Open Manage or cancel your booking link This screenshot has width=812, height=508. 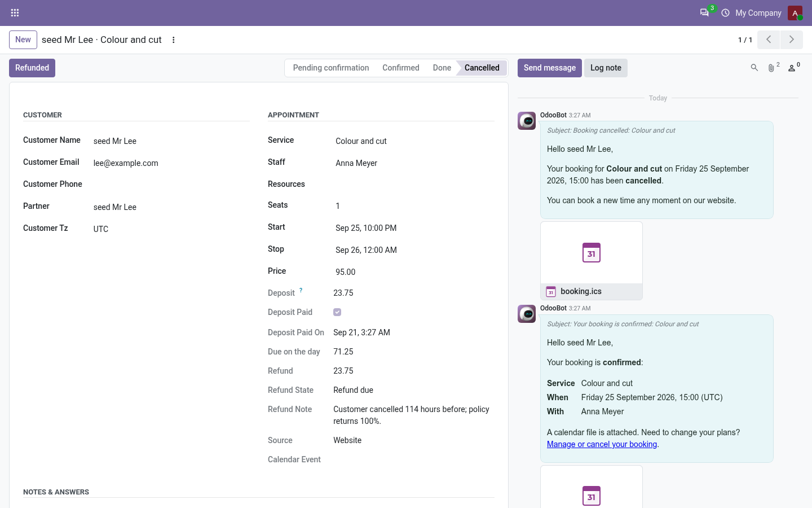click(602, 444)
